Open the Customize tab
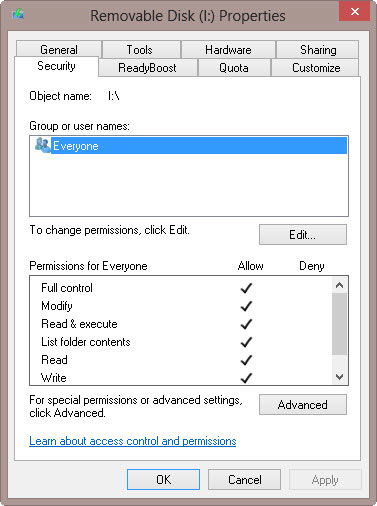 pyautogui.click(x=315, y=68)
